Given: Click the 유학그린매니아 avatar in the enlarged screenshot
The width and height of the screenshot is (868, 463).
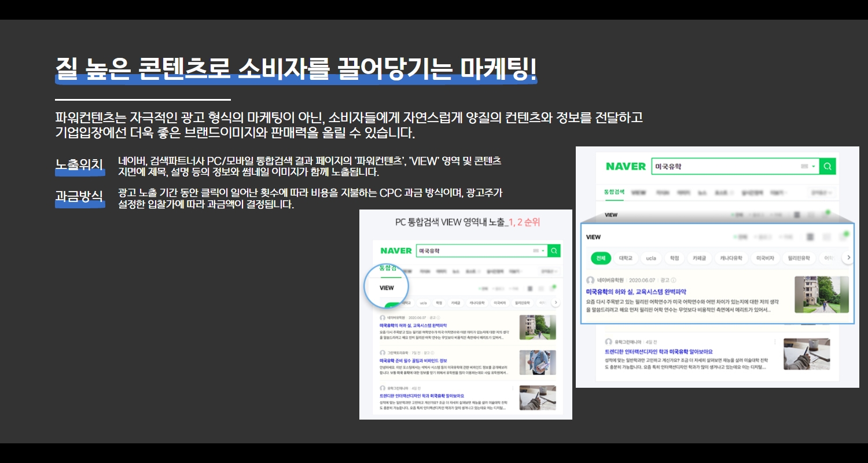Looking at the screenshot, I should pyautogui.click(x=609, y=342).
